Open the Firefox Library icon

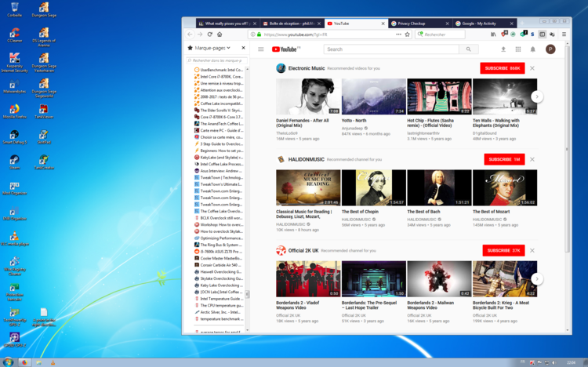tap(493, 35)
